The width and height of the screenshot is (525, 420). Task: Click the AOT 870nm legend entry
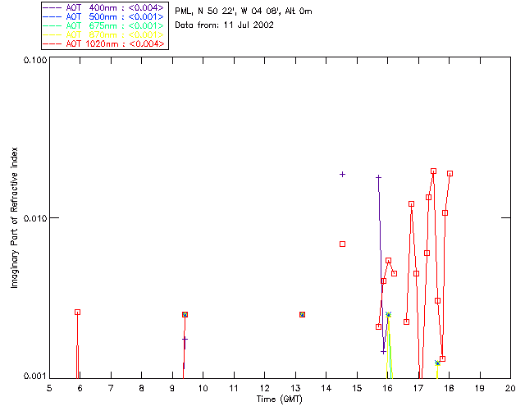(x=104, y=34)
